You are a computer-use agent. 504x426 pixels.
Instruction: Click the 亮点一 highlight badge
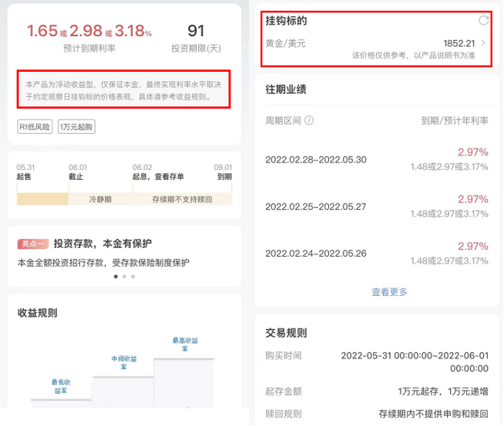(33, 244)
